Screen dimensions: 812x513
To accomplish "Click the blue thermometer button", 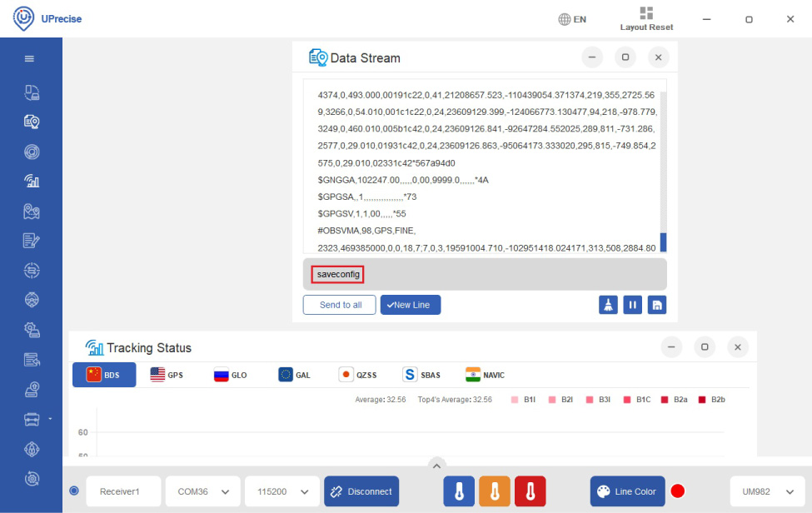I will point(458,491).
